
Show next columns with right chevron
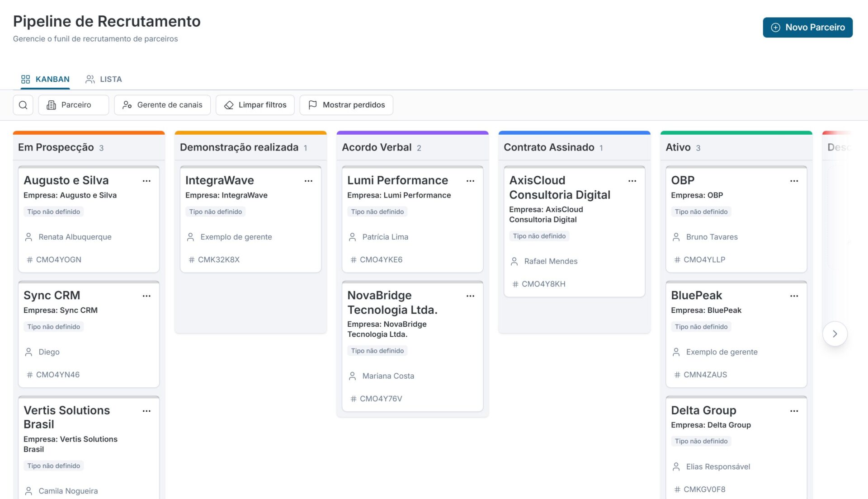835,334
